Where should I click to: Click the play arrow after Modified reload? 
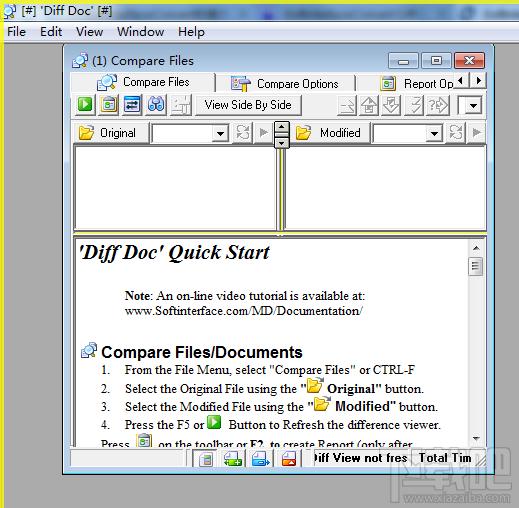click(x=477, y=133)
